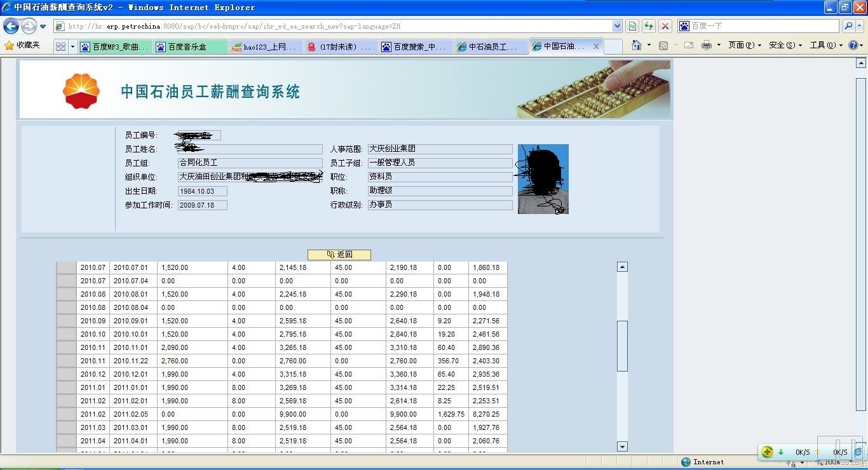Show Quick Tabs grid view
The image size is (868, 470).
pyautogui.click(x=61, y=46)
